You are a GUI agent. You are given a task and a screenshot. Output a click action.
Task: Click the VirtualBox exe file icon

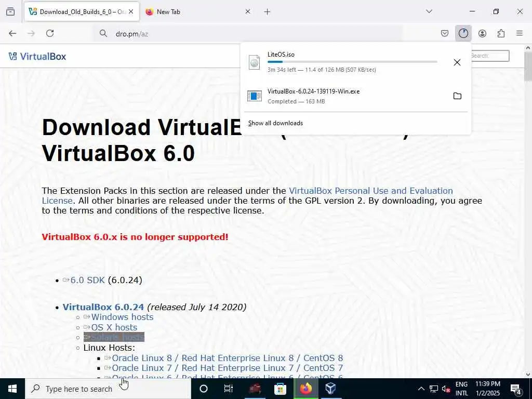(255, 96)
